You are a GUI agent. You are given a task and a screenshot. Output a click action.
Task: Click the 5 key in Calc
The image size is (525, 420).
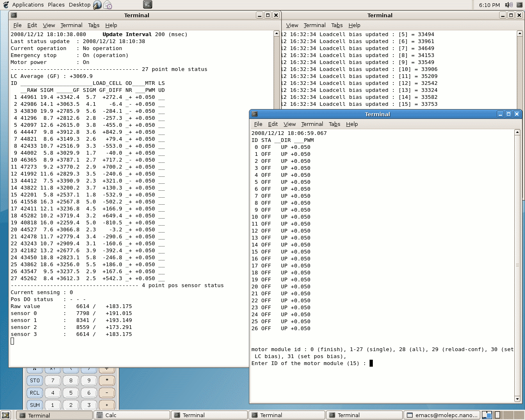click(71, 393)
